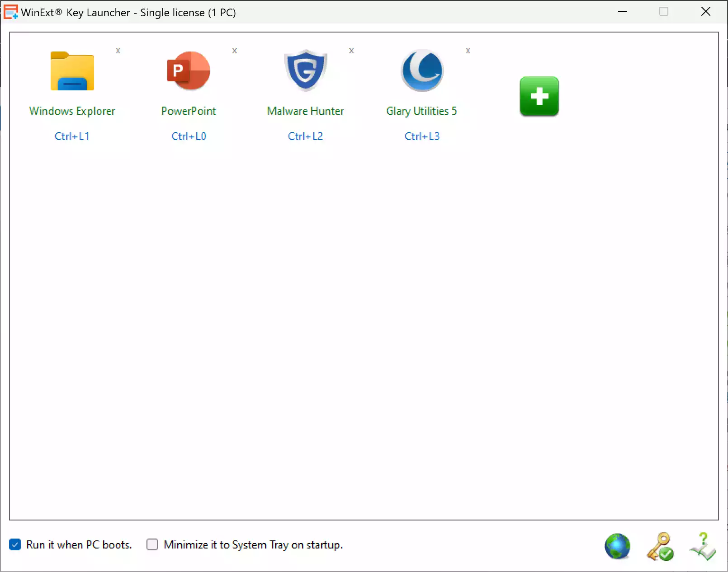The width and height of the screenshot is (728, 572).
Task: Add a new shortcut with green plus
Action: click(x=539, y=96)
